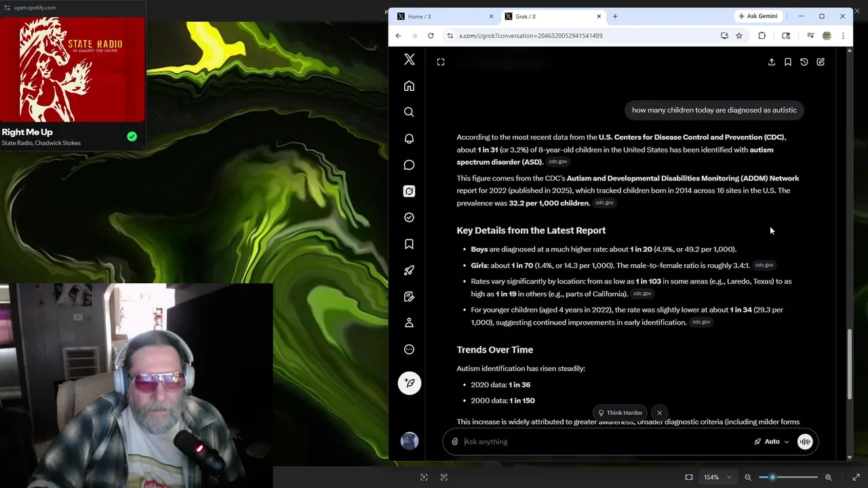Click the page vertical scrollbar thumb
Screen dimensions: 868x488
850,365
